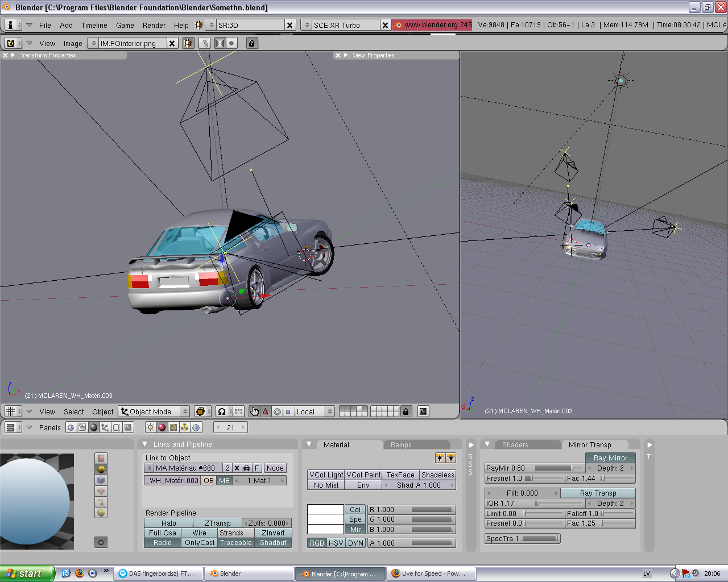Image resolution: width=728 pixels, height=582 pixels.
Task: Paste material settings with the down-arrow icon
Action: click(450, 458)
